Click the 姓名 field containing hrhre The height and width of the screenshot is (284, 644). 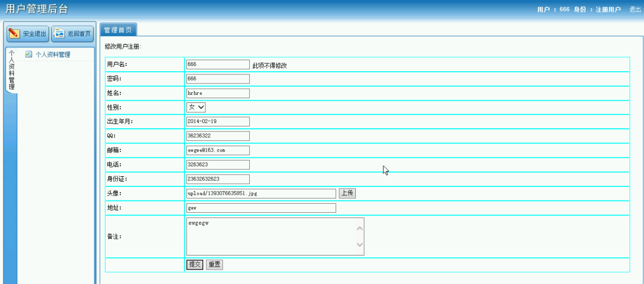pyautogui.click(x=218, y=93)
